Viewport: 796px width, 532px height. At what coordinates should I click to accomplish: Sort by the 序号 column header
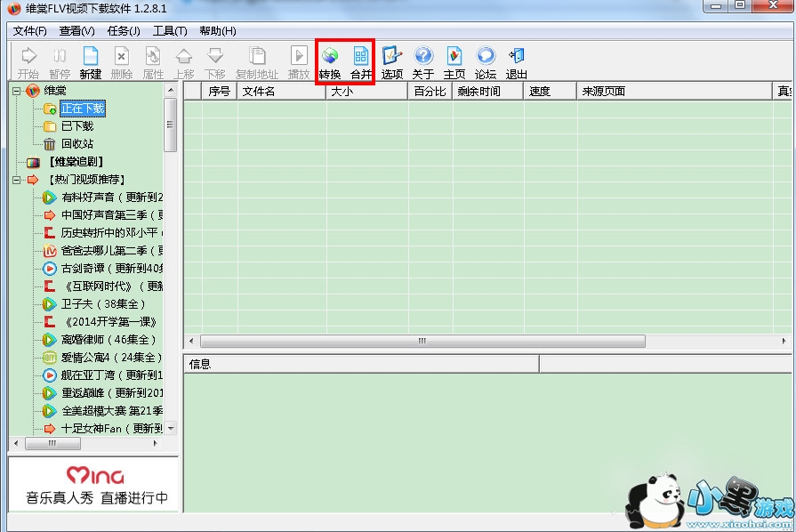click(x=220, y=92)
